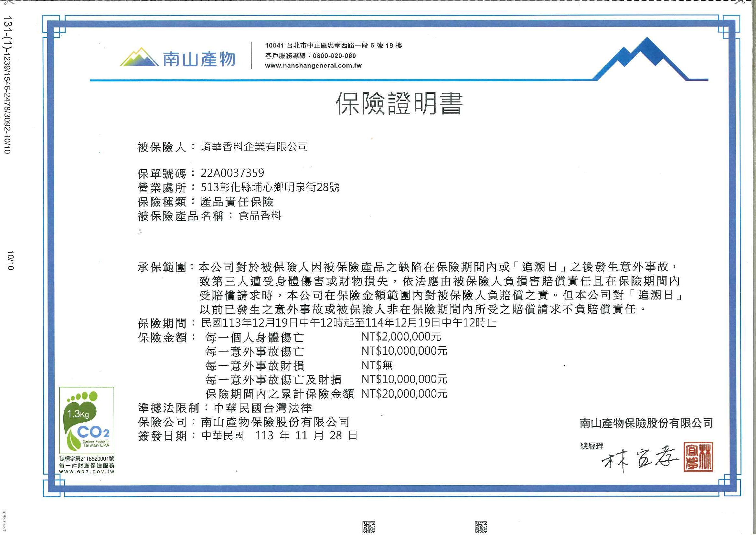The height and width of the screenshot is (535, 756).
Task: Click the 南山產物 mountain logo
Action: tap(178, 57)
